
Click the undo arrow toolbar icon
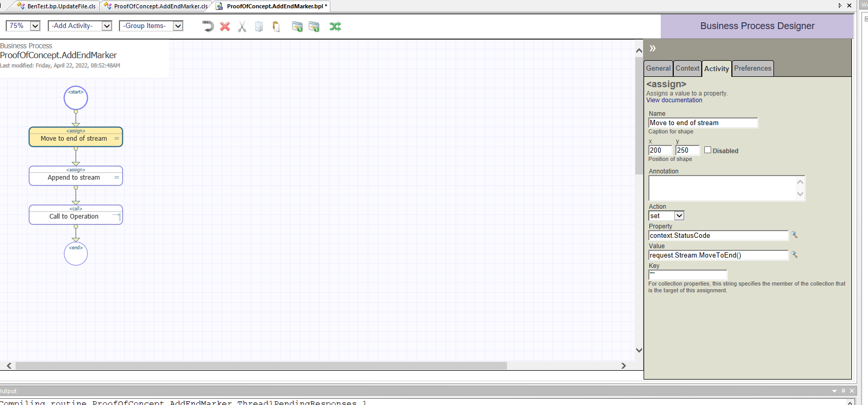coord(208,26)
